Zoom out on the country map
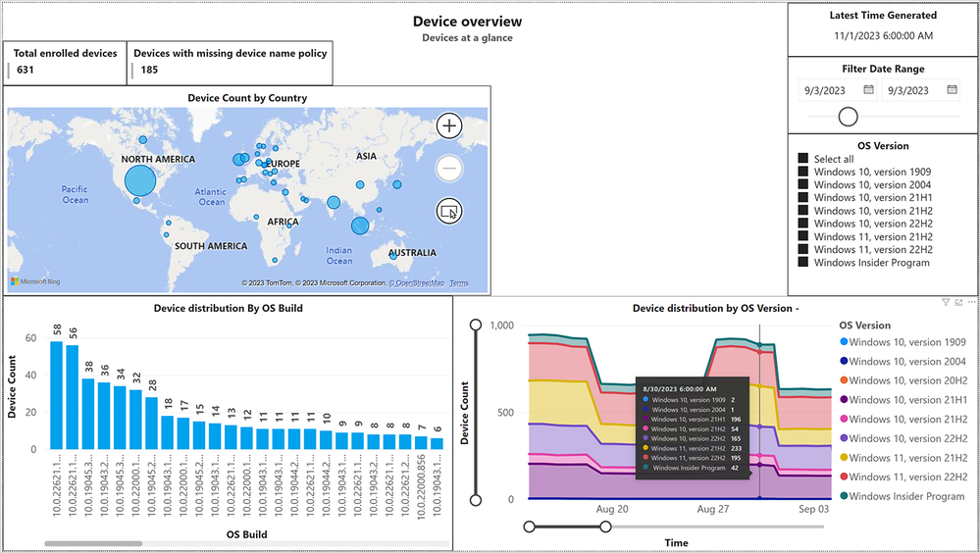The height and width of the screenshot is (553, 980). pyautogui.click(x=448, y=168)
